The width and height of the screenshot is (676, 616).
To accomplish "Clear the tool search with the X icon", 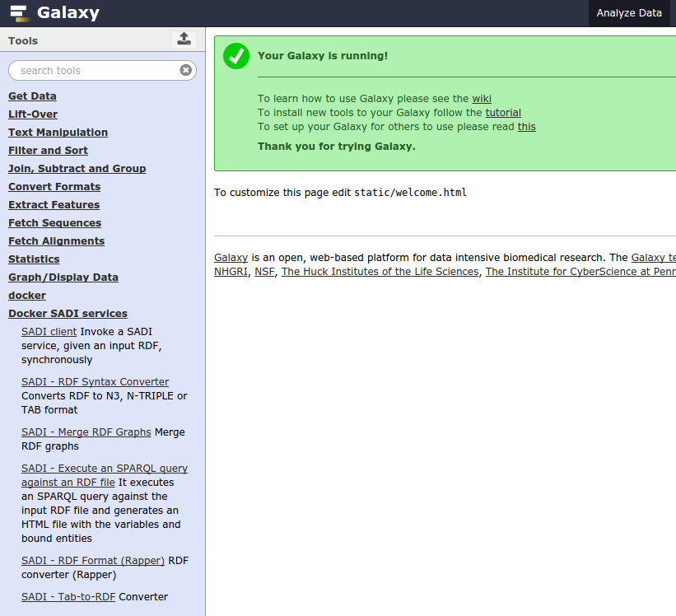I will pyautogui.click(x=186, y=70).
